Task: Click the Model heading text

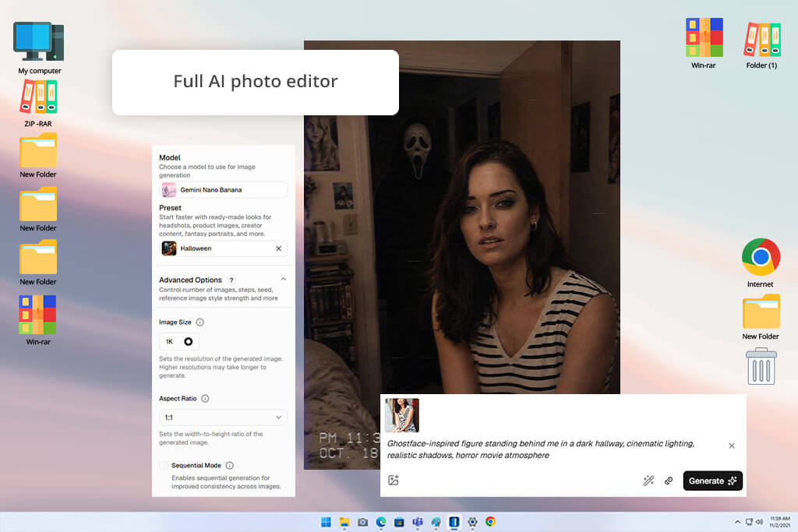Action: tap(169, 157)
